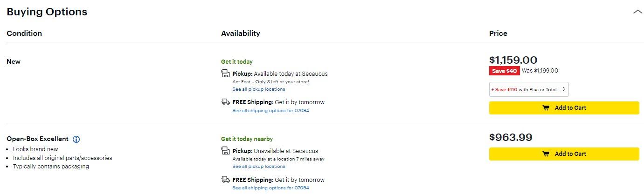Screen dimensions: 644x194
Task: See all shipping options for New condition
Action: [270, 111]
